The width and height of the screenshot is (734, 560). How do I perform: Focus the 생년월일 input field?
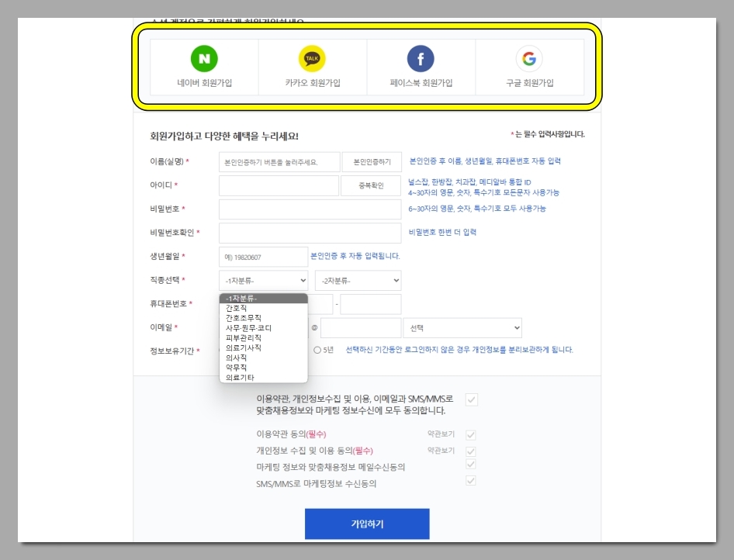click(x=263, y=257)
